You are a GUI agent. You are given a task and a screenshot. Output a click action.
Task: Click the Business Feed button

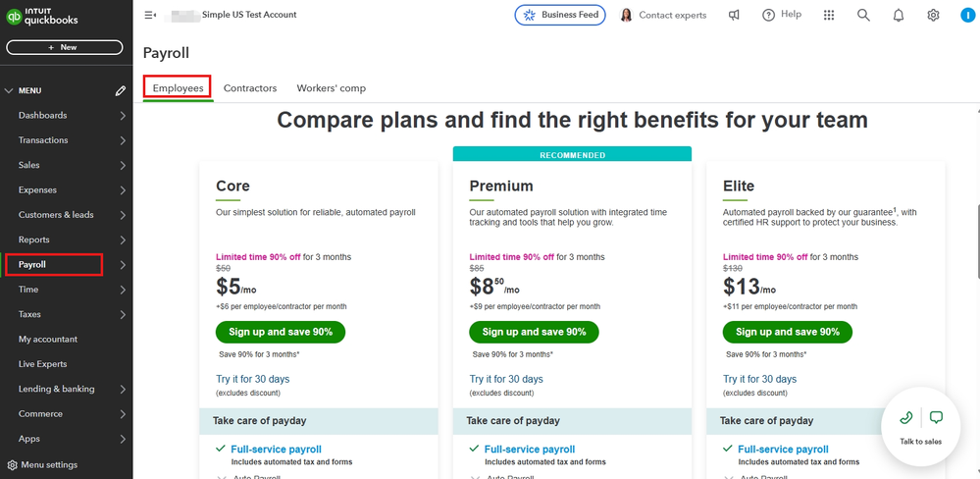(561, 15)
